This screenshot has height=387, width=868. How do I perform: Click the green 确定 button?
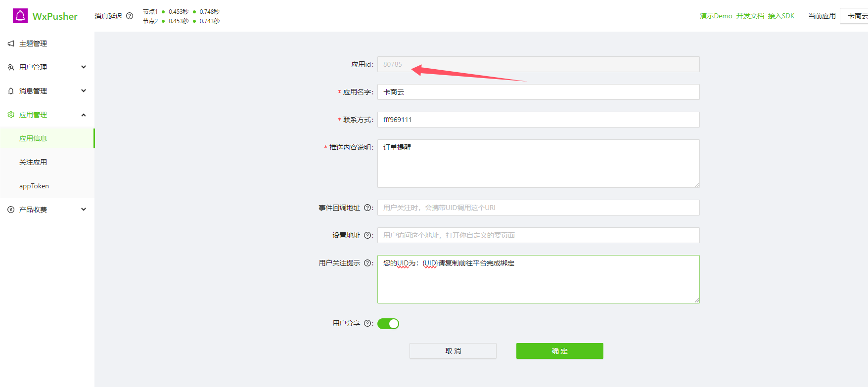coord(560,351)
